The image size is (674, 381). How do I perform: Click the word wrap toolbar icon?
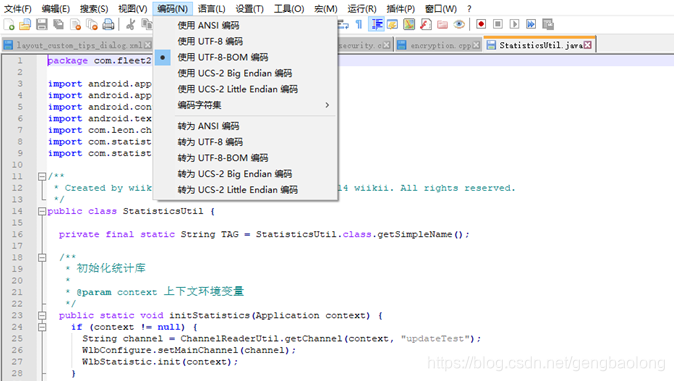click(x=343, y=25)
